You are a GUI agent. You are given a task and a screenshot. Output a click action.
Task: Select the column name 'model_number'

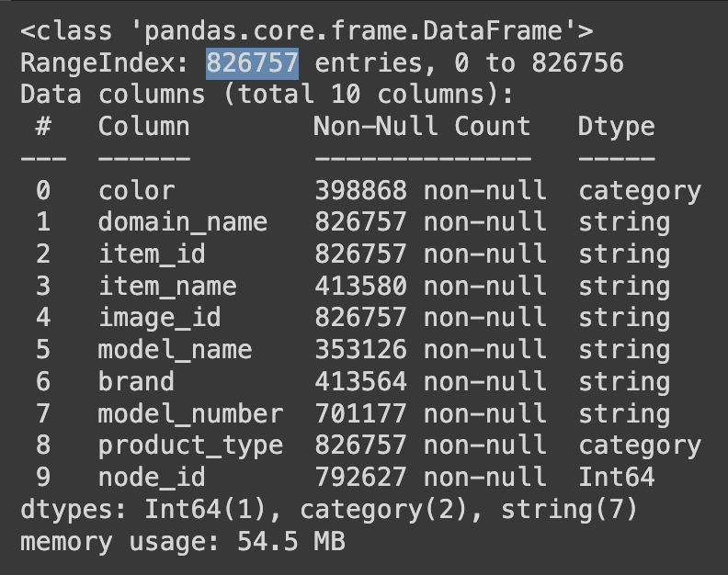click(x=190, y=413)
